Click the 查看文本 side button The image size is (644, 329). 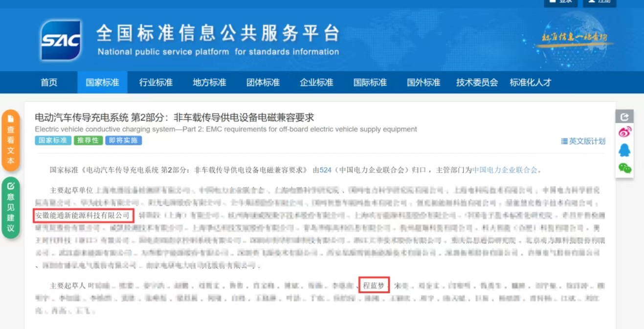point(11,141)
